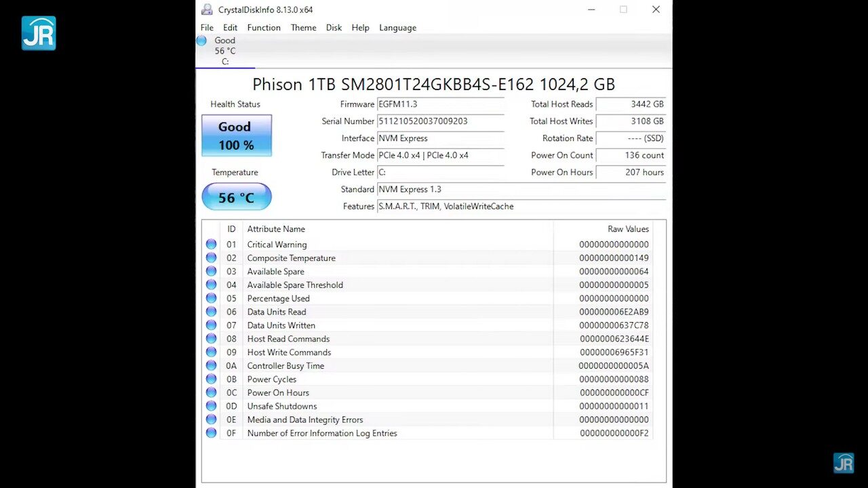Select the Firmware text field

(441, 104)
